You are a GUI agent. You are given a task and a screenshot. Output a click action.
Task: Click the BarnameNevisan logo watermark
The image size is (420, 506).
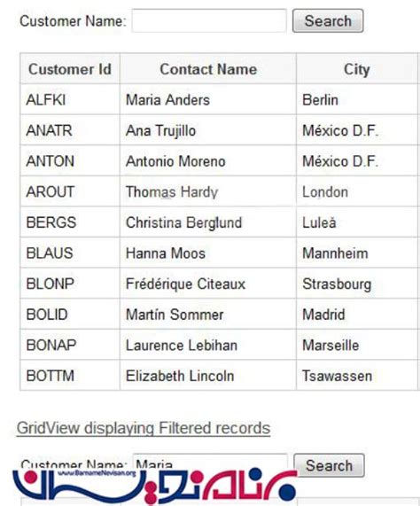coord(155,486)
